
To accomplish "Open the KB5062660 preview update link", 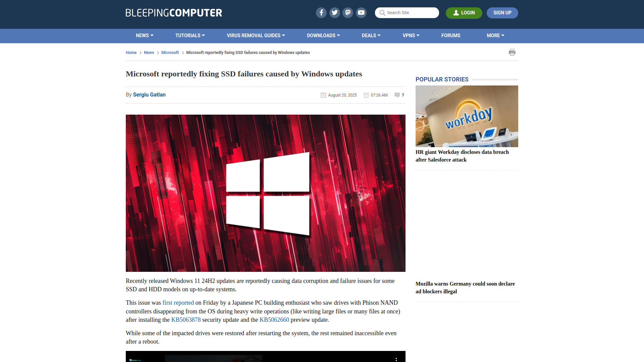I will point(274,320).
